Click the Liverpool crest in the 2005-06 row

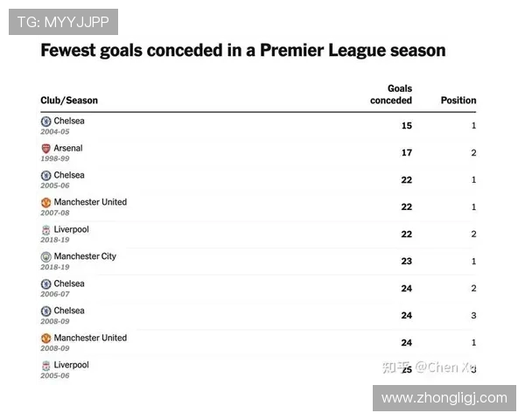(45, 366)
